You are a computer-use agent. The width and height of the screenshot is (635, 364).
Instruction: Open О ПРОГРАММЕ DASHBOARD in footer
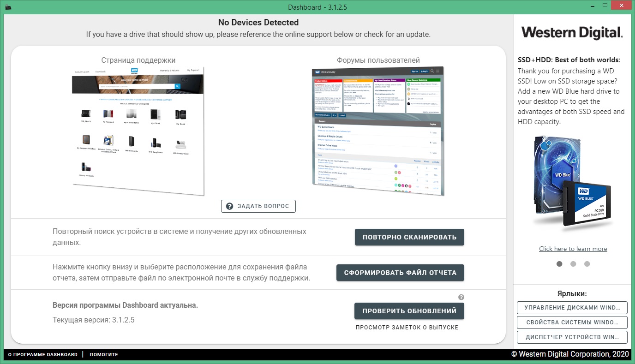(43, 354)
